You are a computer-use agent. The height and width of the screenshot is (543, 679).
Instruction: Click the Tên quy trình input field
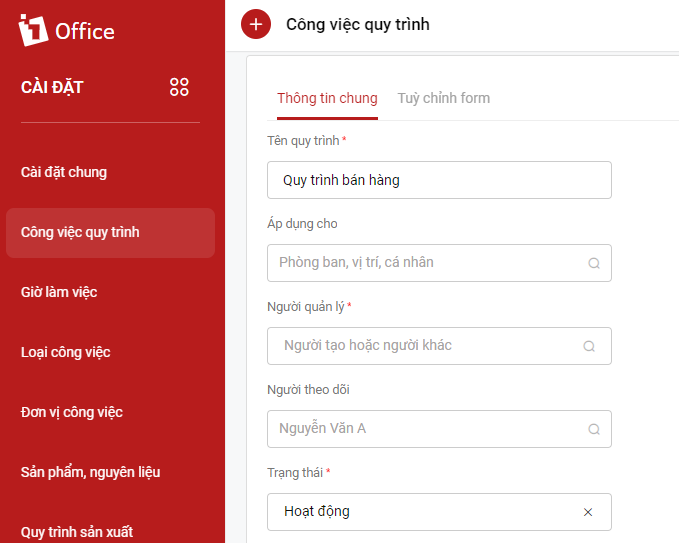(439, 180)
